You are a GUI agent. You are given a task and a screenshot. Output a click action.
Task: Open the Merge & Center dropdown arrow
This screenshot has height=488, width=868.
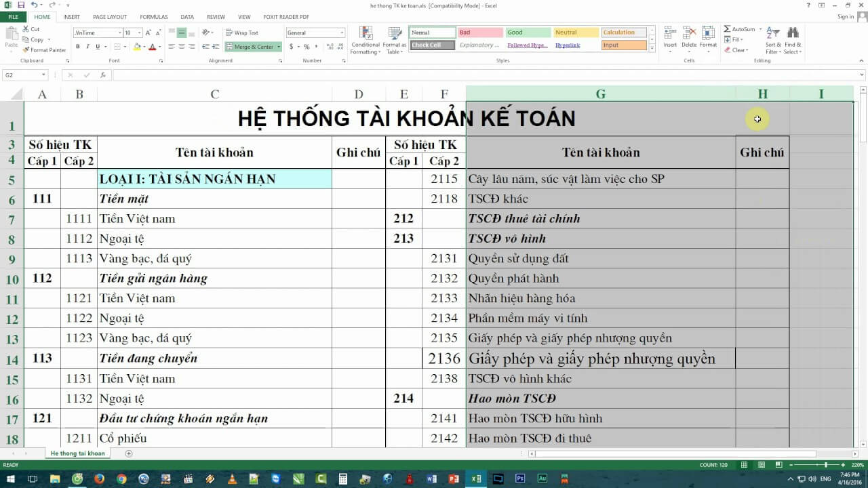point(279,46)
